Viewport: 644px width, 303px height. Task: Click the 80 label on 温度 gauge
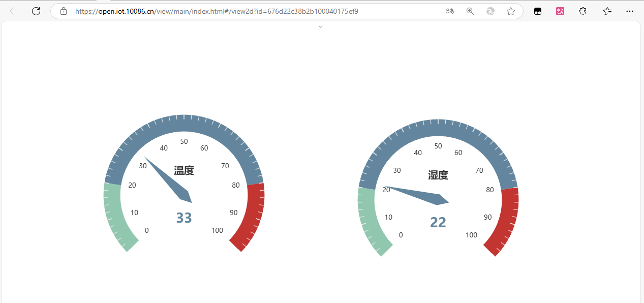click(x=236, y=185)
